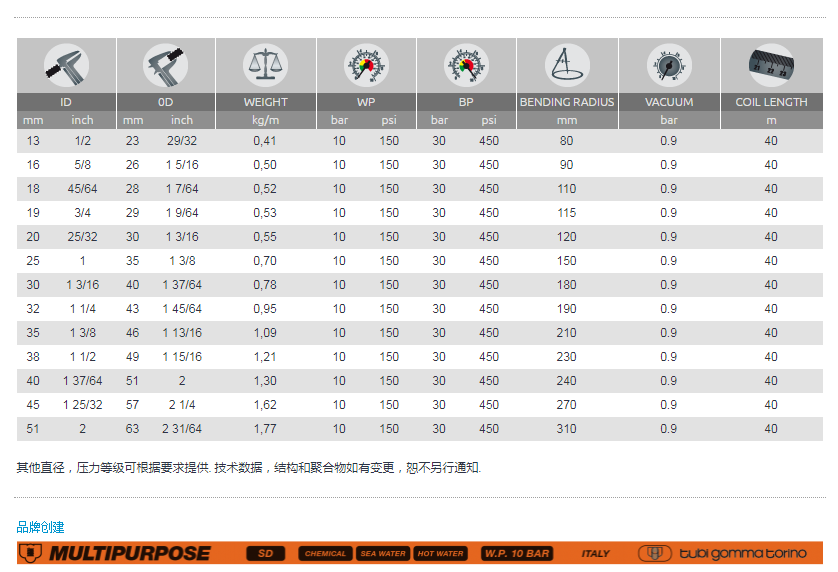
Task: Click the kg/m unit label
Action: click(x=266, y=120)
